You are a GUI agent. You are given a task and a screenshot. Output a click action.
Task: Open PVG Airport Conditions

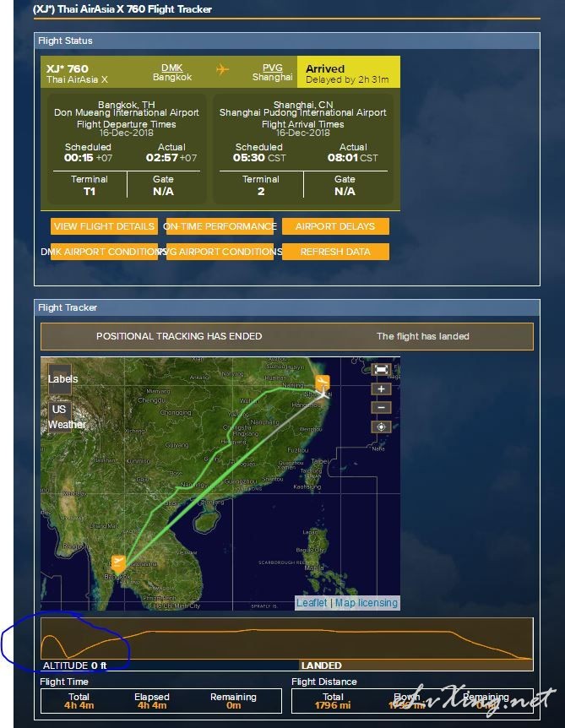coord(220,252)
